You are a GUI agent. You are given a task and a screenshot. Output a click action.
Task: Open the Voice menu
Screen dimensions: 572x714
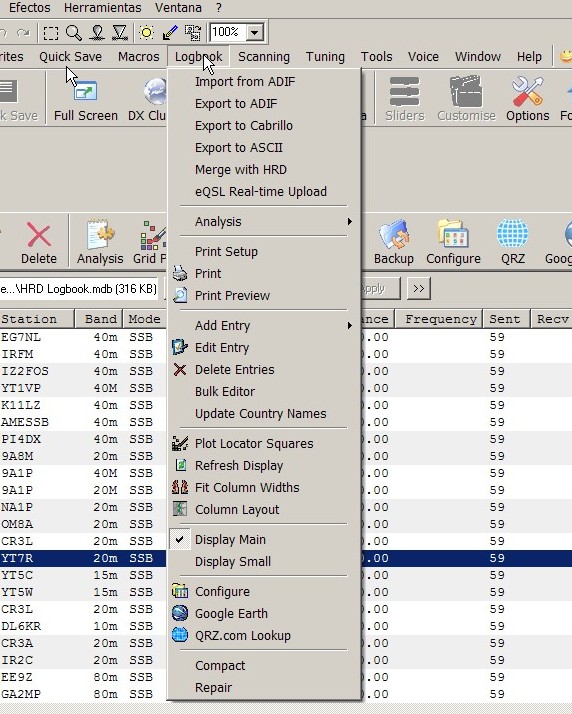coord(423,56)
